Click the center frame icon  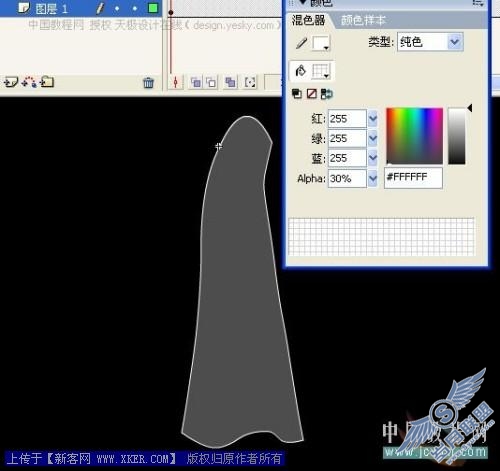point(176,82)
